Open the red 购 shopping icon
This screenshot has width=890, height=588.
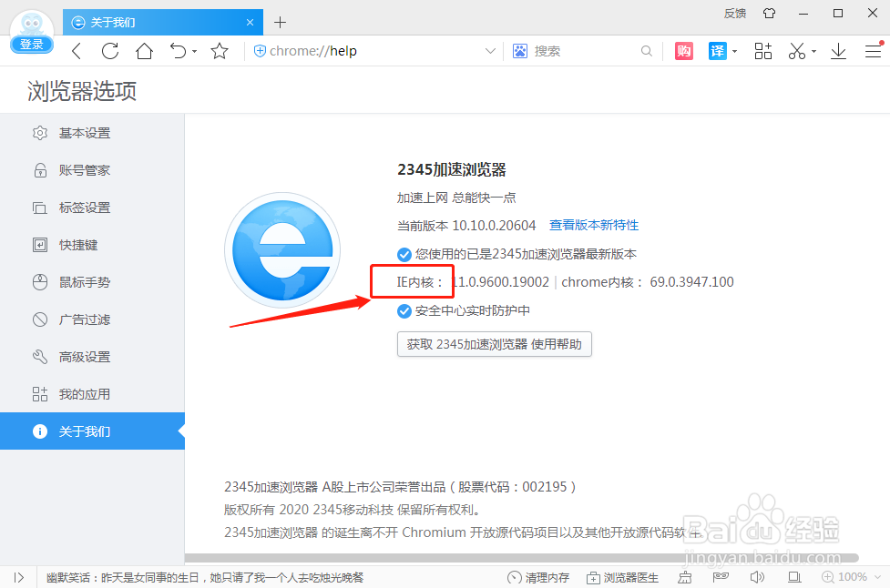click(684, 51)
